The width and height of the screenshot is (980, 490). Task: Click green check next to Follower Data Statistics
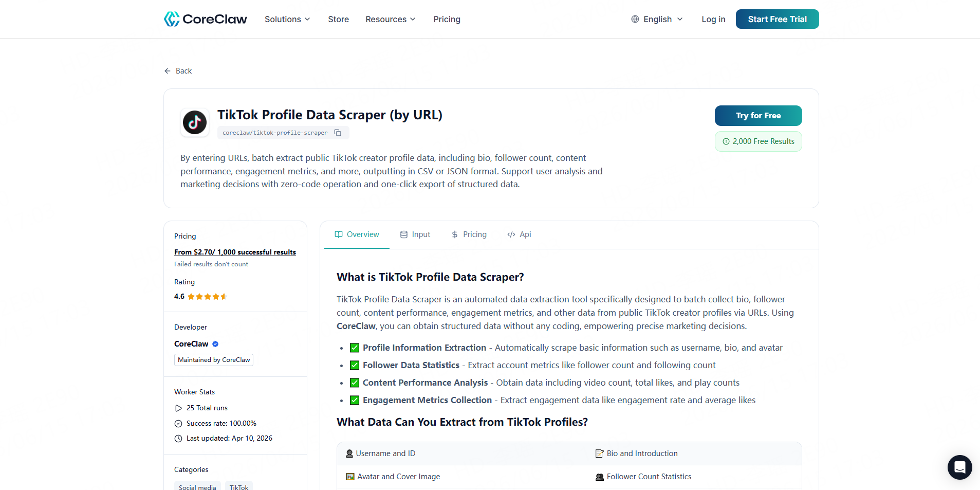pos(355,366)
